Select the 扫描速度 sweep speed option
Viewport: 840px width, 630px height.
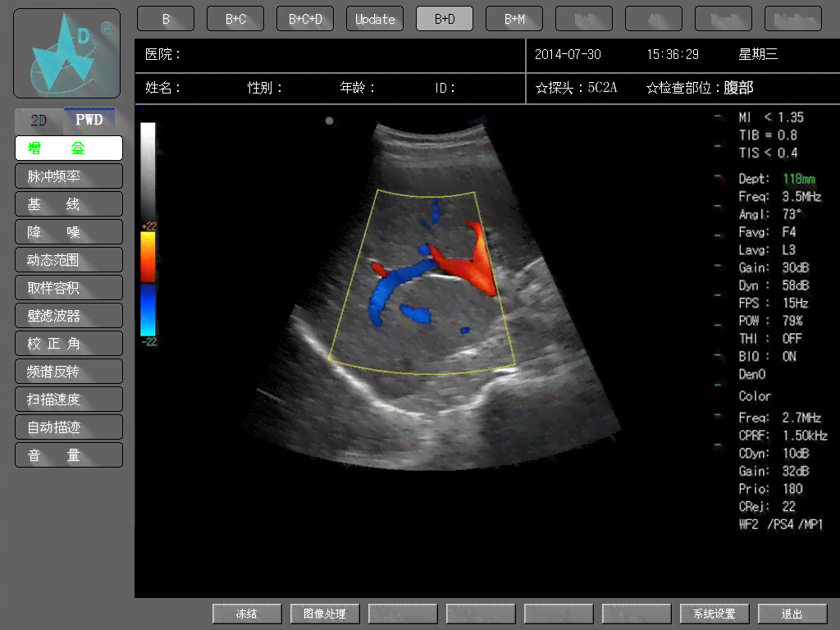click(69, 399)
